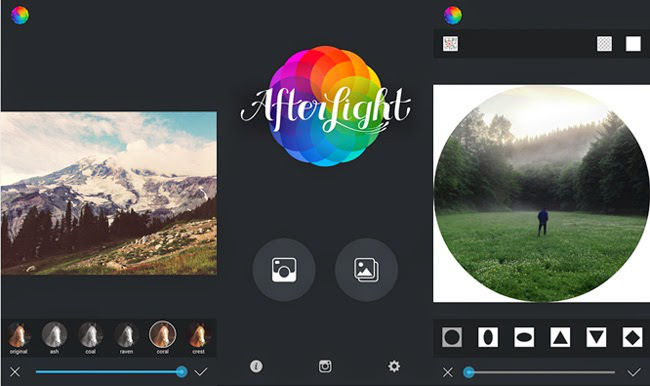650x386 pixels.
Task: Apply the raven filter thumbnail
Action: (x=126, y=338)
